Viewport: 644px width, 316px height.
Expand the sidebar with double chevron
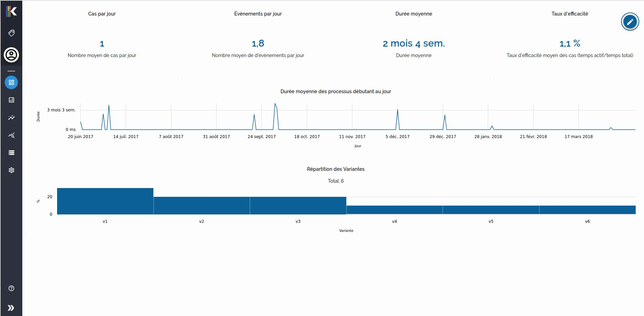click(11, 308)
